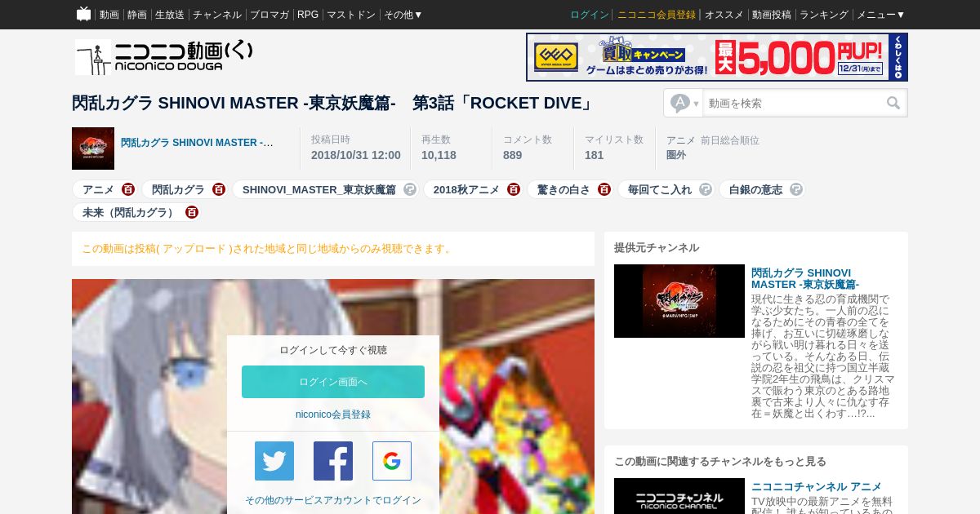Click the Niconico TV icon in top bar
The image size is (980, 514).
pos(83,14)
